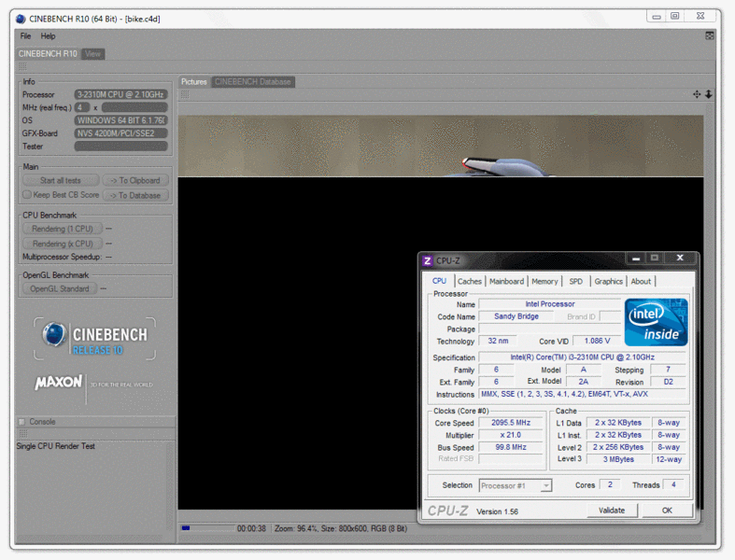Open the File menu
The image size is (735, 560).
pos(25,36)
